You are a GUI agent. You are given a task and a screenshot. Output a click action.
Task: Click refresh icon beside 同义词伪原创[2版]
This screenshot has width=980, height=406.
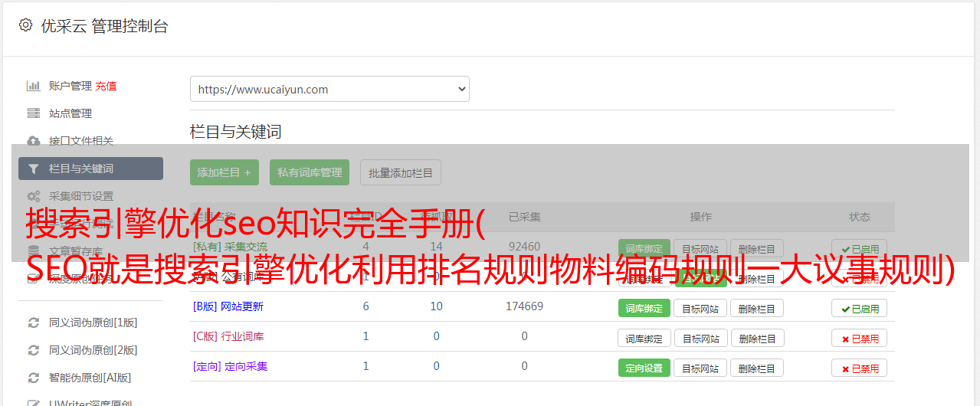pos(33,350)
